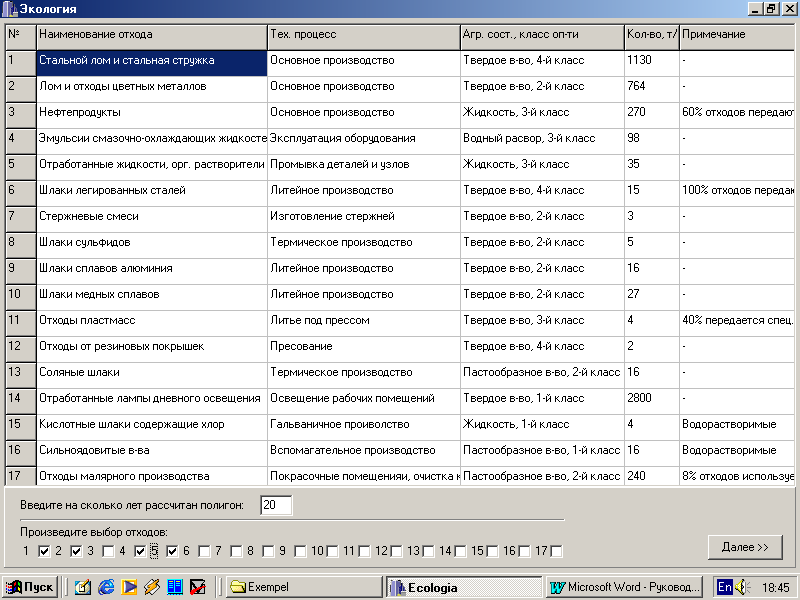Launch Internet Explorer from quick launch
This screenshot has height=600, width=800.
pos(106,587)
